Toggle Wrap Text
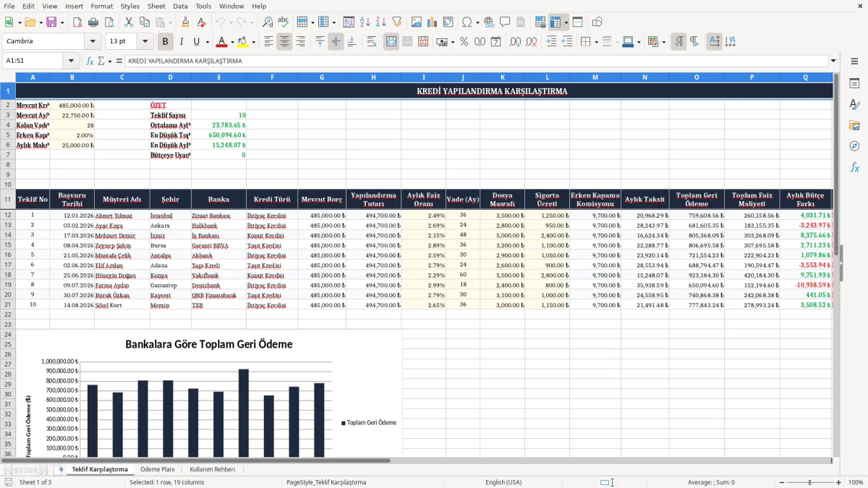The width and height of the screenshot is (868, 488). 372,42
